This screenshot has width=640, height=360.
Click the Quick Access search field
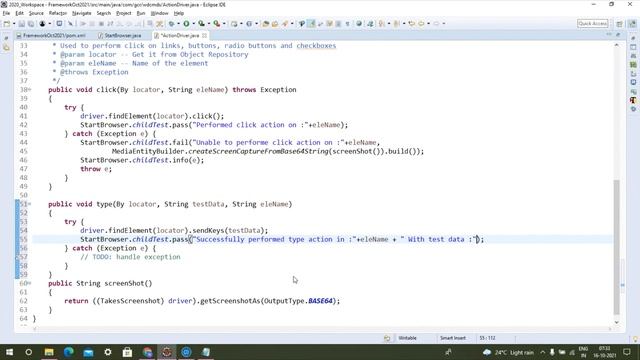point(593,24)
